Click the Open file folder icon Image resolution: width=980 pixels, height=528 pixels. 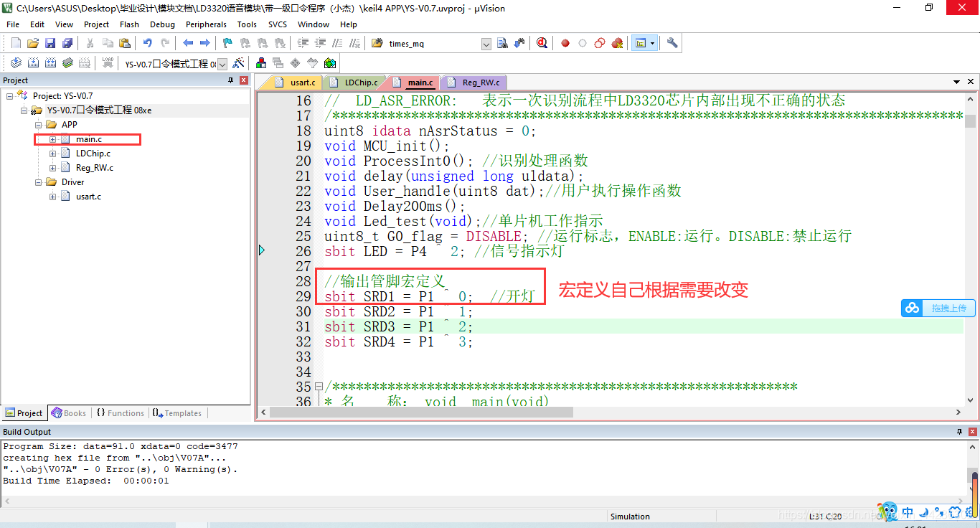(33, 43)
